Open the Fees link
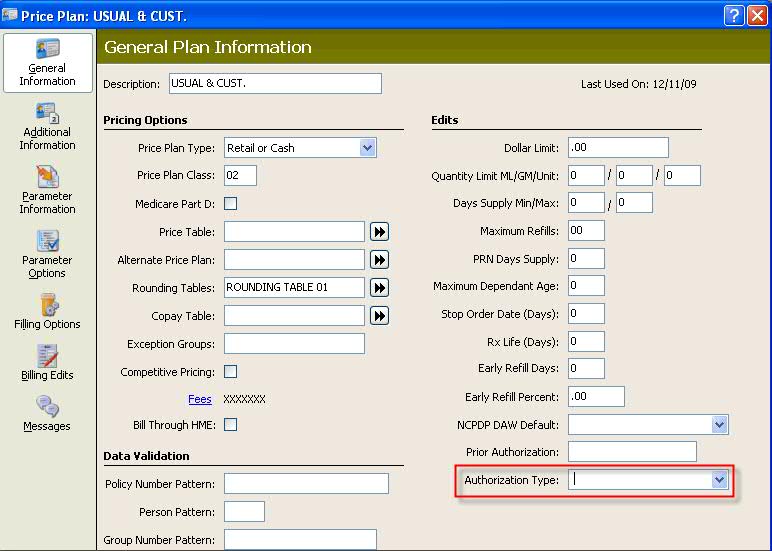 (200, 399)
